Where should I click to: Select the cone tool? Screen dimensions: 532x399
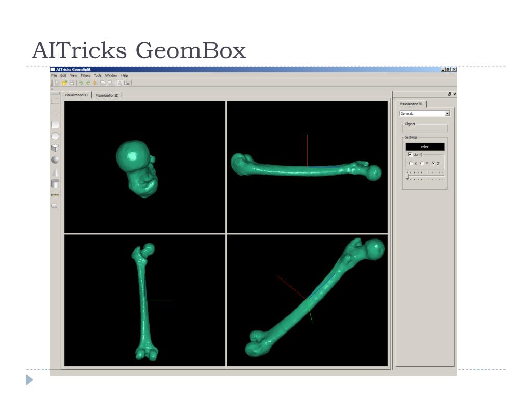pos(55,172)
